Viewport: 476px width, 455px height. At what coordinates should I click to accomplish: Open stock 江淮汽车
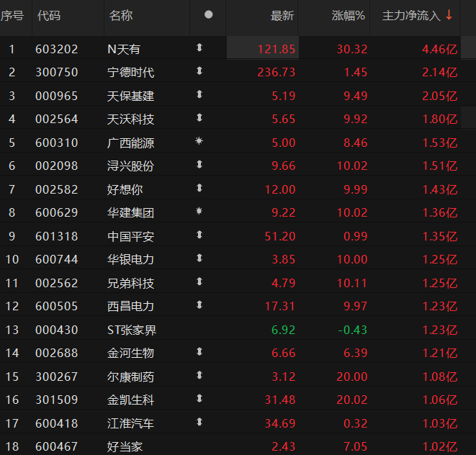click(x=130, y=424)
